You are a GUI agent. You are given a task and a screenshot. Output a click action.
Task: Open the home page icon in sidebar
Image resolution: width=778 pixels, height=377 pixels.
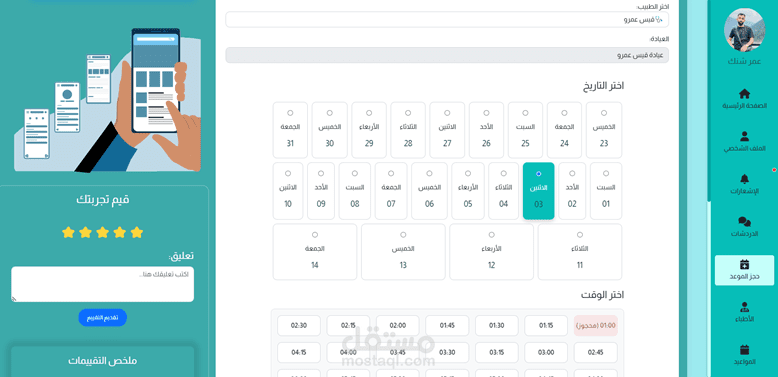744,94
